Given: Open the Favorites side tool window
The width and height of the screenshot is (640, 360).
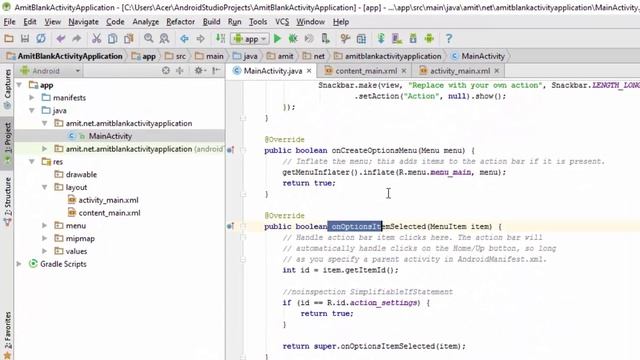Looking at the screenshot, I should coord(7,335).
